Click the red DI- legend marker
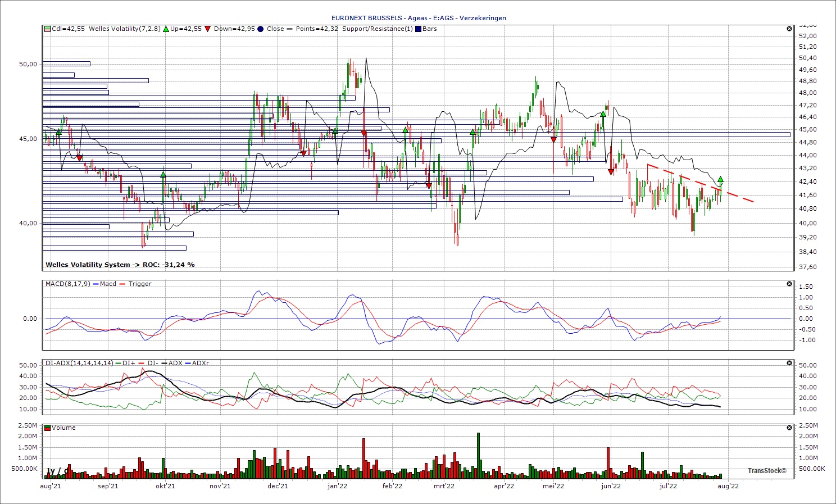Image resolution: width=836 pixels, height=504 pixels. (141, 363)
